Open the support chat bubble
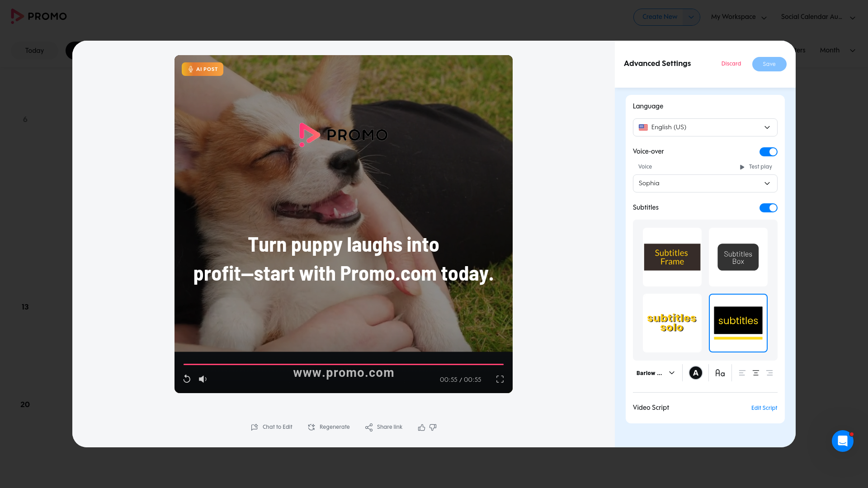868x488 pixels. tap(843, 441)
